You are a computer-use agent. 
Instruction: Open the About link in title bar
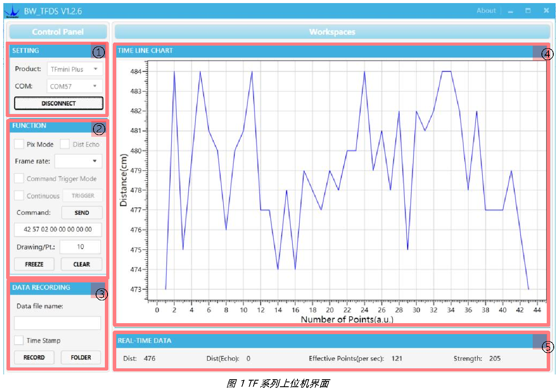tap(486, 11)
